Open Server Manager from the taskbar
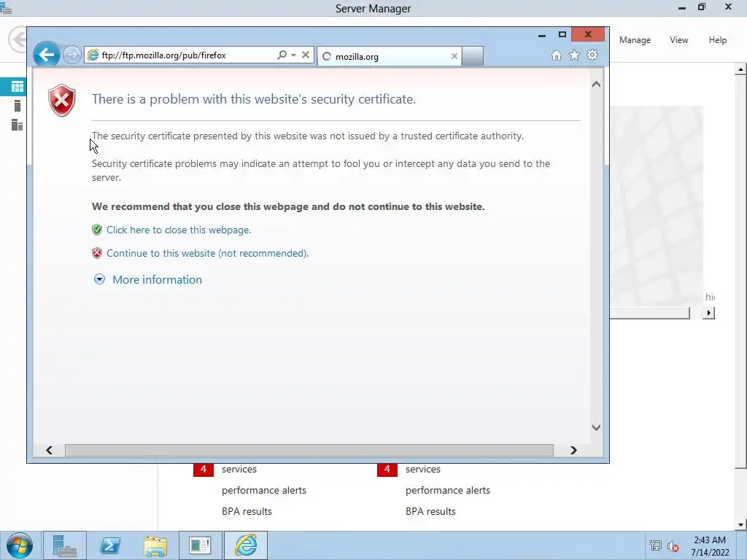This screenshot has height=560, width=747. click(64, 545)
